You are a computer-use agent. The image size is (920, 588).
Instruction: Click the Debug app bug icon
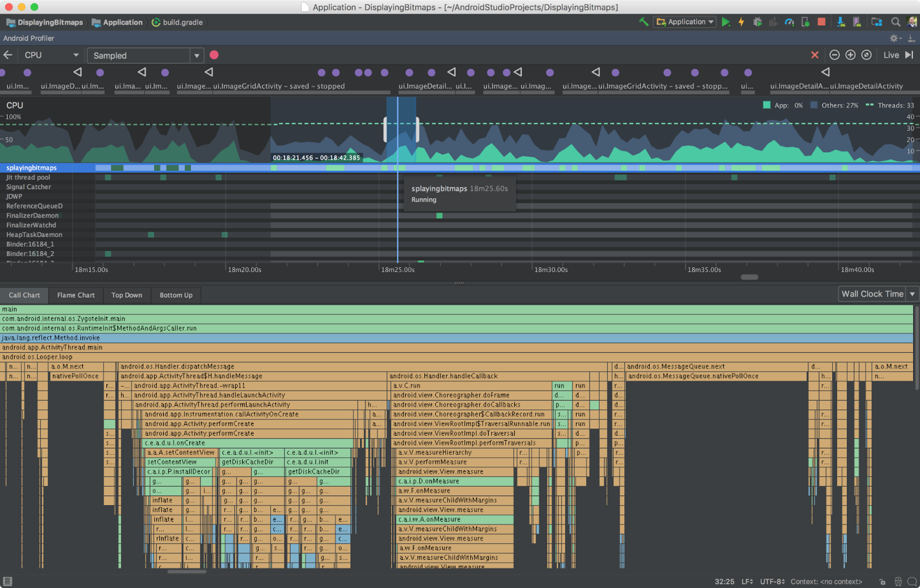tap(757, 22)
